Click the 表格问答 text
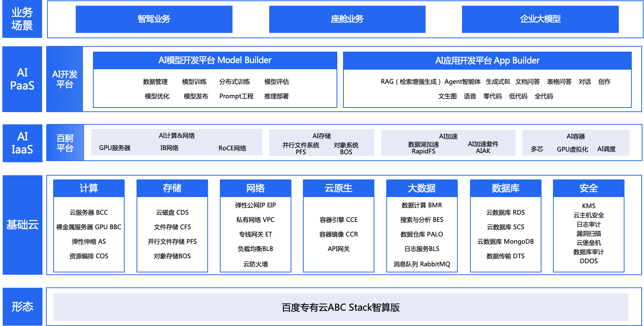This screenshot has width=644, height=326. 559,82
